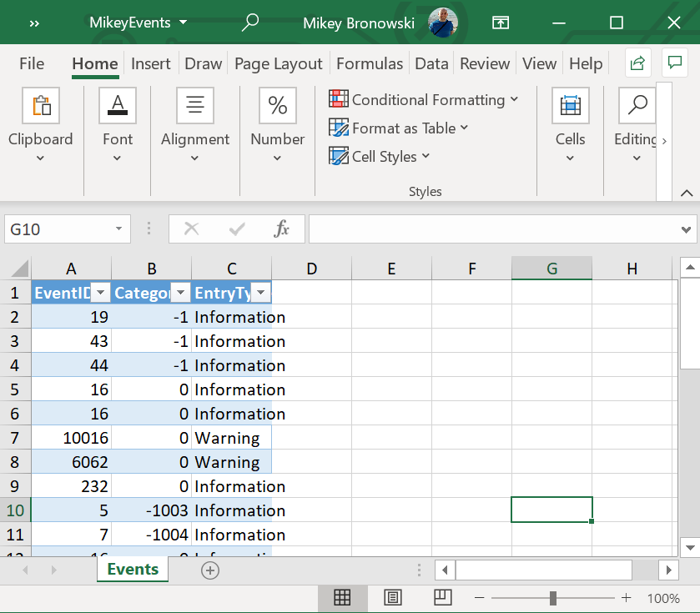Click the zoom slider handle

click(553, 597)
